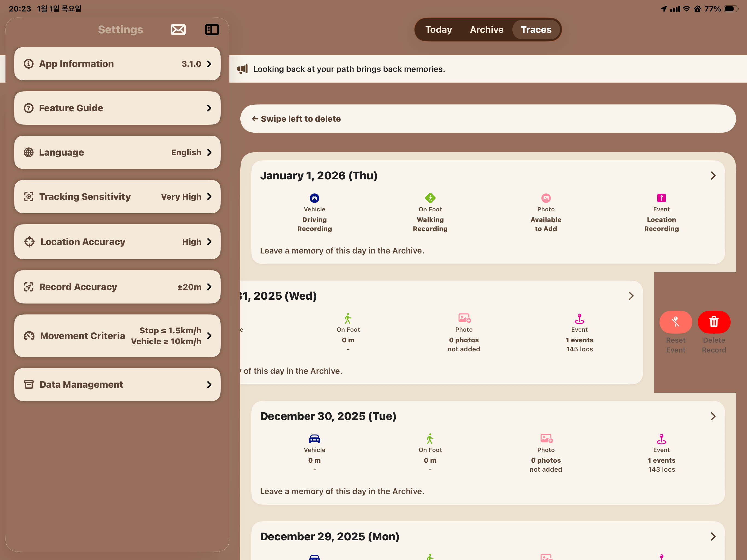Tap the location arrow in status bar

[664, 9]
